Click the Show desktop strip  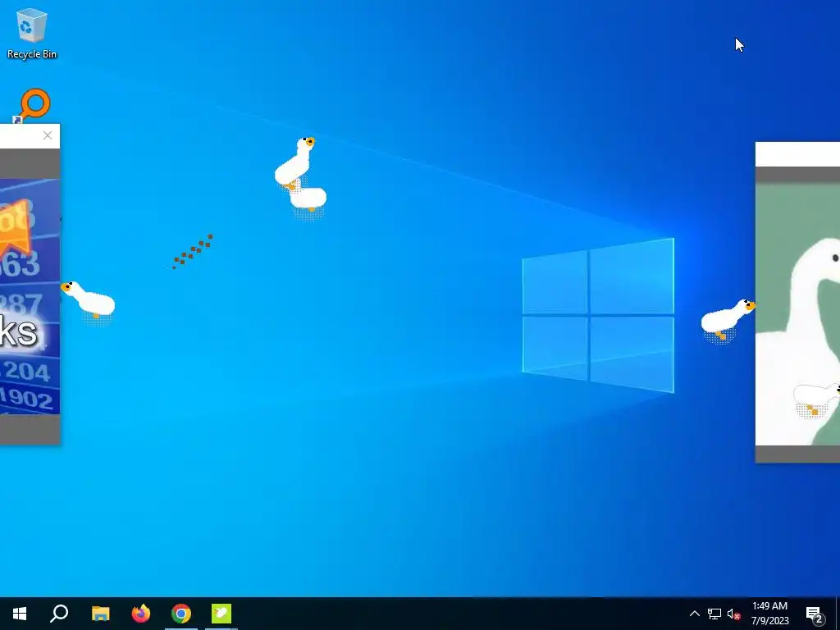[x=838, y=614]
